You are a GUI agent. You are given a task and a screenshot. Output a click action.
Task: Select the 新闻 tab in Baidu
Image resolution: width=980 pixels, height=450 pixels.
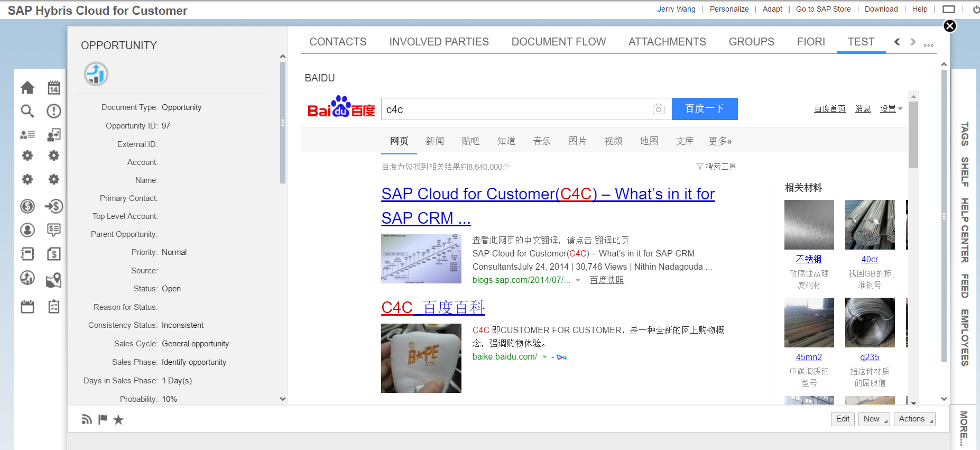[434, 141]
